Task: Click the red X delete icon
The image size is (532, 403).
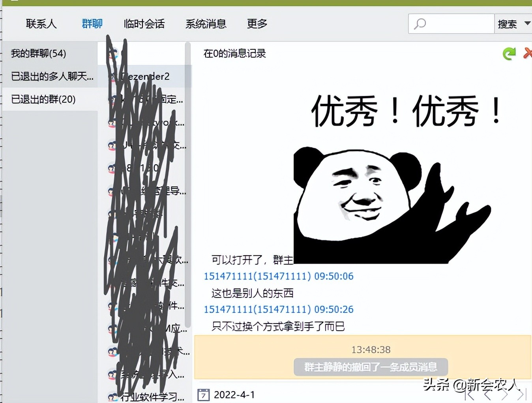Action: [x=528, y=53]
